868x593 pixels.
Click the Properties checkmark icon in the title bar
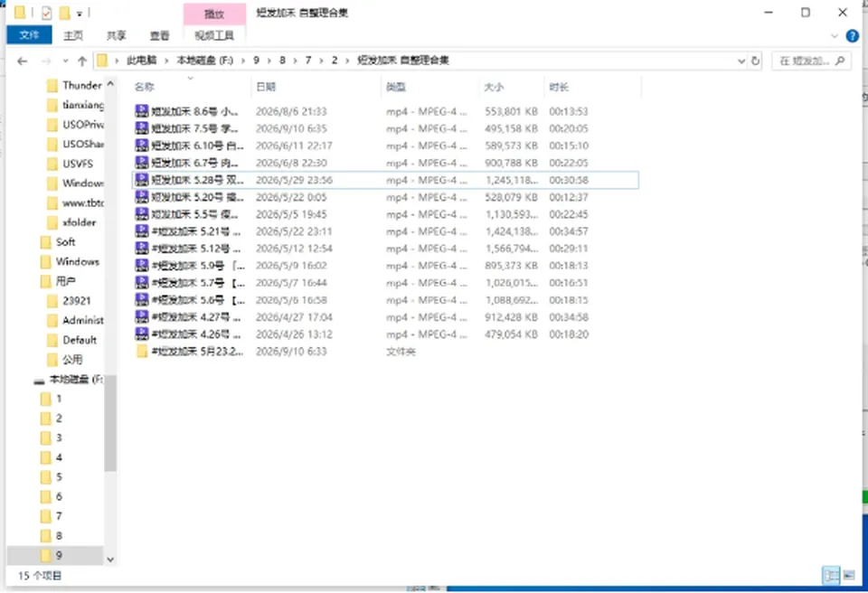tap(46, 12)
